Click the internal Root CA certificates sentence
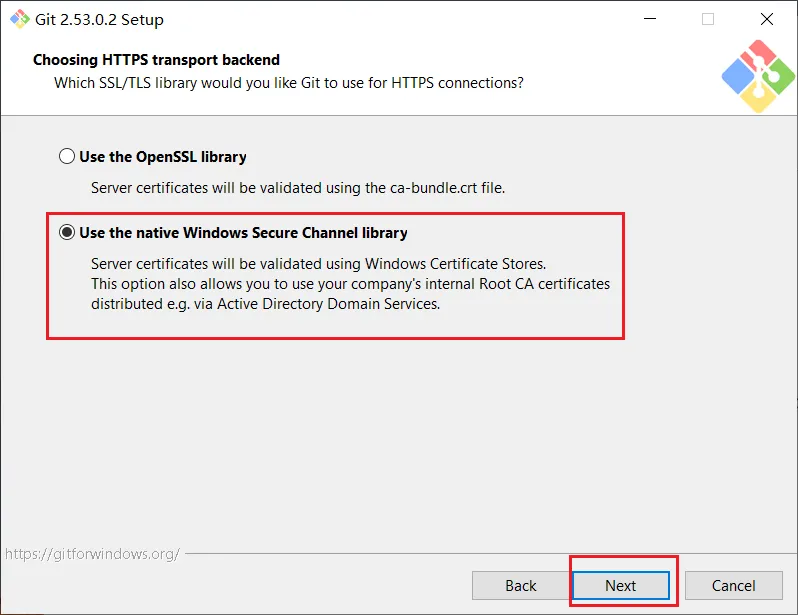 (350, 284)
